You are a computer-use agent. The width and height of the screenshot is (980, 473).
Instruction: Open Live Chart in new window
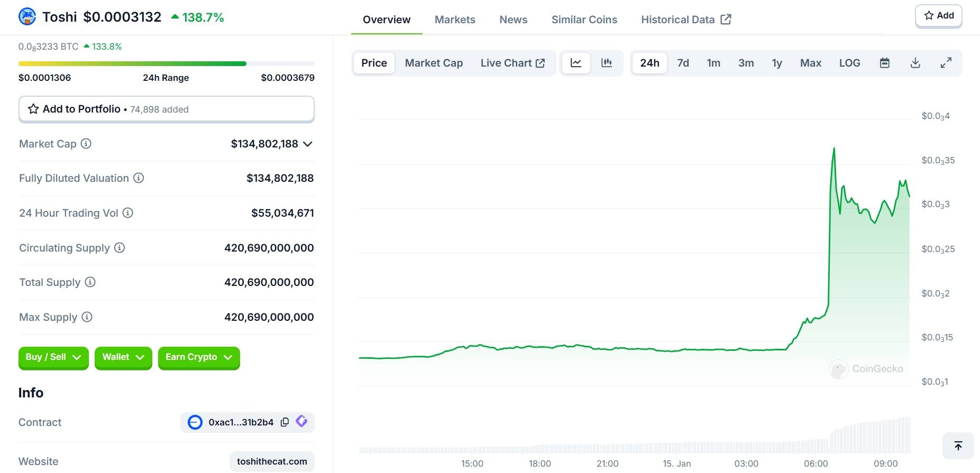click(512, 63)
